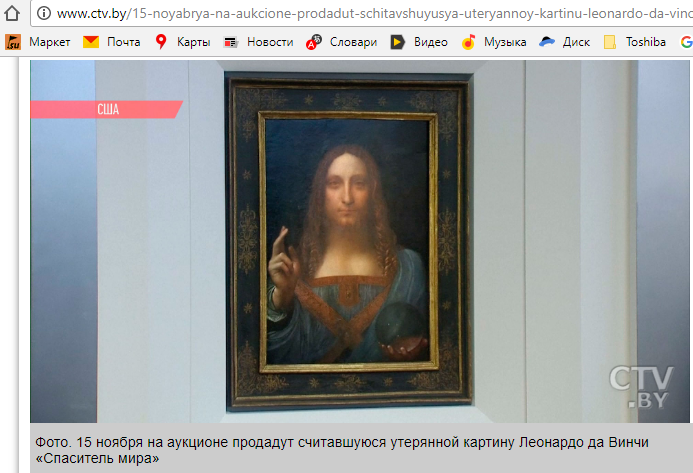Click the Видео play icon
The image size is (693, 473).
pos(397,42)
